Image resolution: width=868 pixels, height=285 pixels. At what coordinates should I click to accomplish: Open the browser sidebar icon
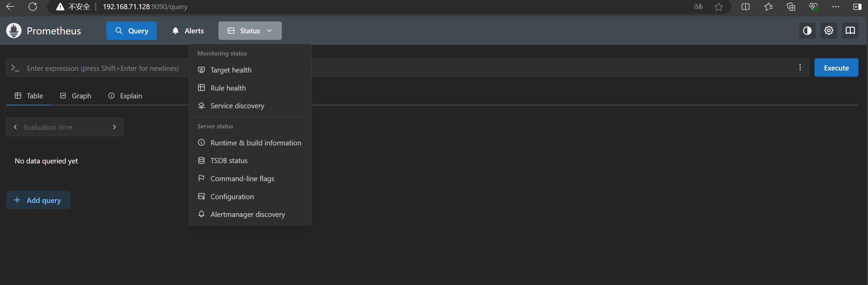857,6
